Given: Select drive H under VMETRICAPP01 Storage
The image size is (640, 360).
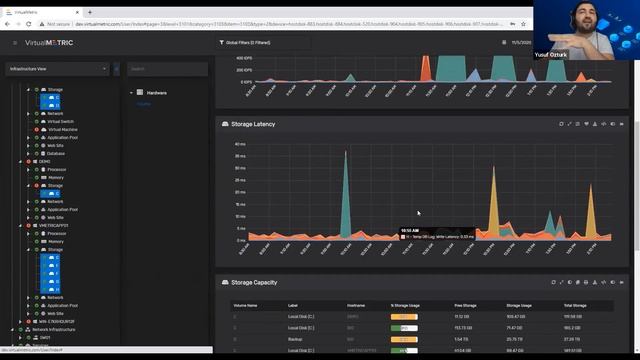Looking at the screenshot, I should click(50, 290).
